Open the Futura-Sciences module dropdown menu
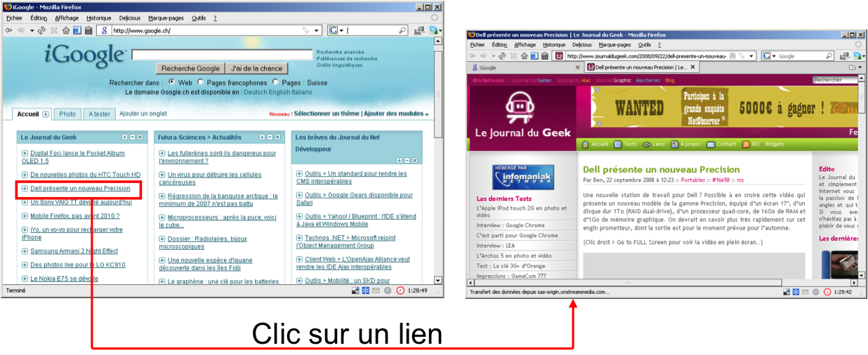868x355 pixels. point(263,138)
